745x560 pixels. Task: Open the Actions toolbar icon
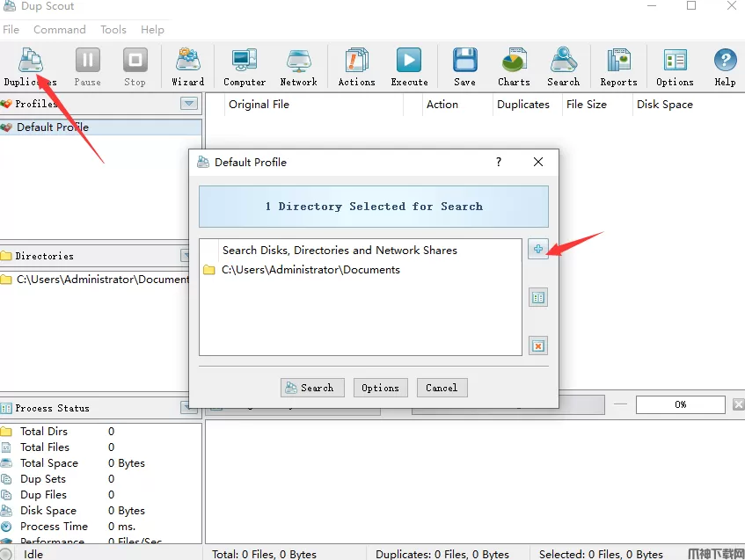tap(357, 67)
